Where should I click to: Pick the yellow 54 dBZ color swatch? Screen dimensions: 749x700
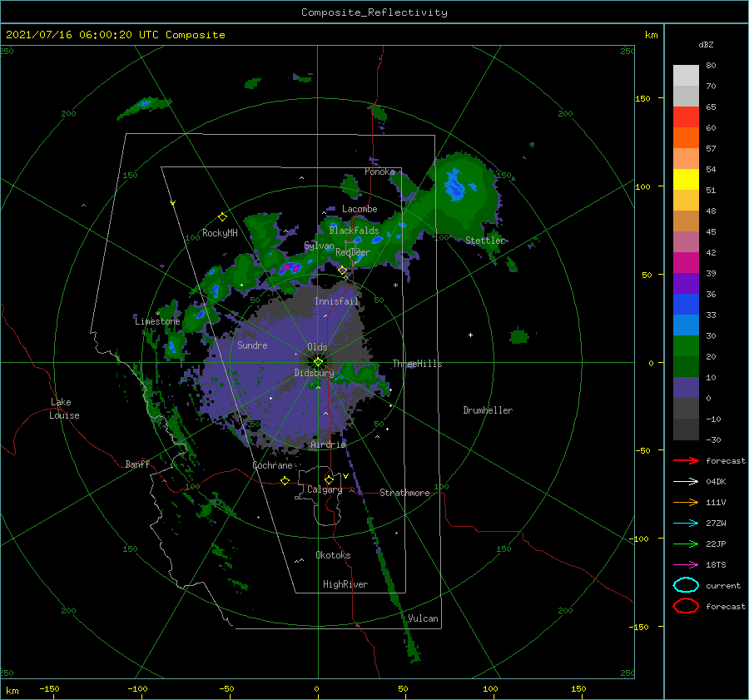point(686,180)
